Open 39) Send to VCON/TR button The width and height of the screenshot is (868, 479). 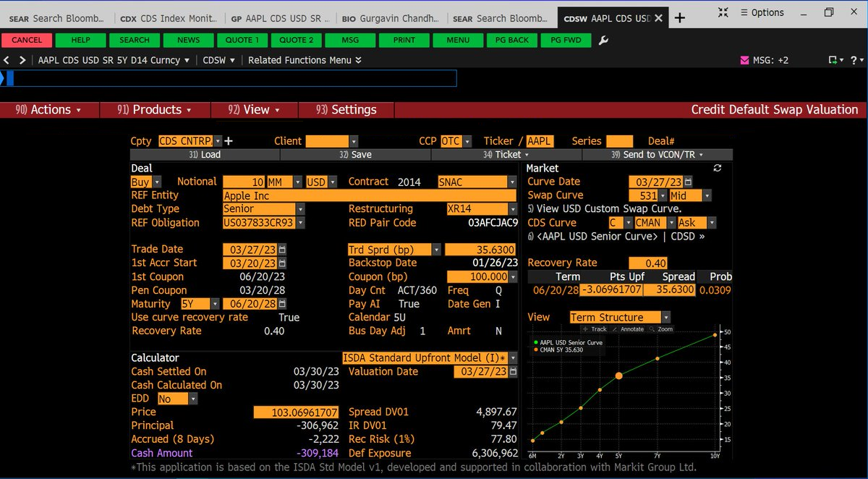click(x=658, y=154)
